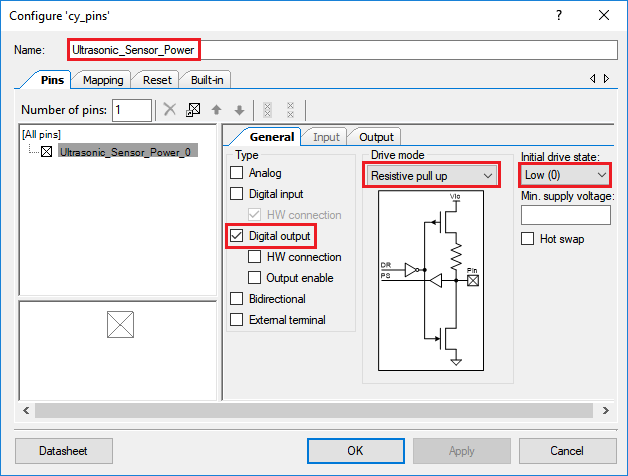The width and height of the screenshot is (628, 476).
Task: Switch to the Pins tab
Action: click(x=52, y=80)
